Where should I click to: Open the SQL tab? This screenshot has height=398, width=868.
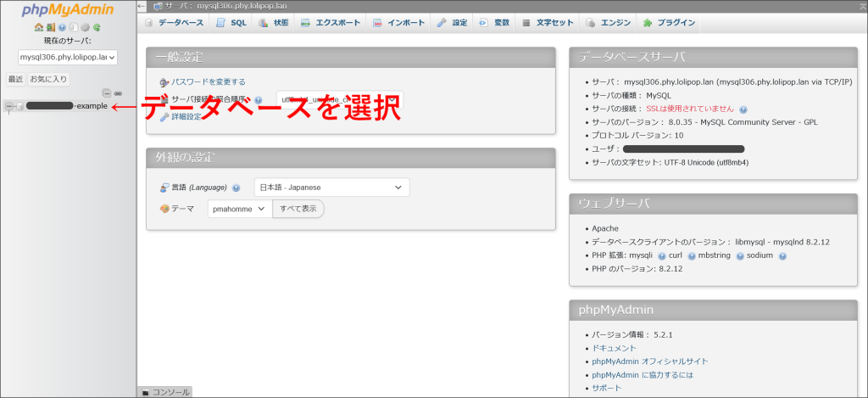pos(232,23)
